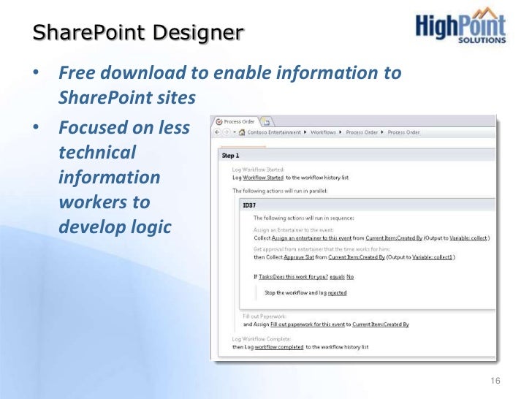Expand the arrow between the Process Order breadcrumbs
Viewport: 532px width, 399px height.
coord(382,132)
